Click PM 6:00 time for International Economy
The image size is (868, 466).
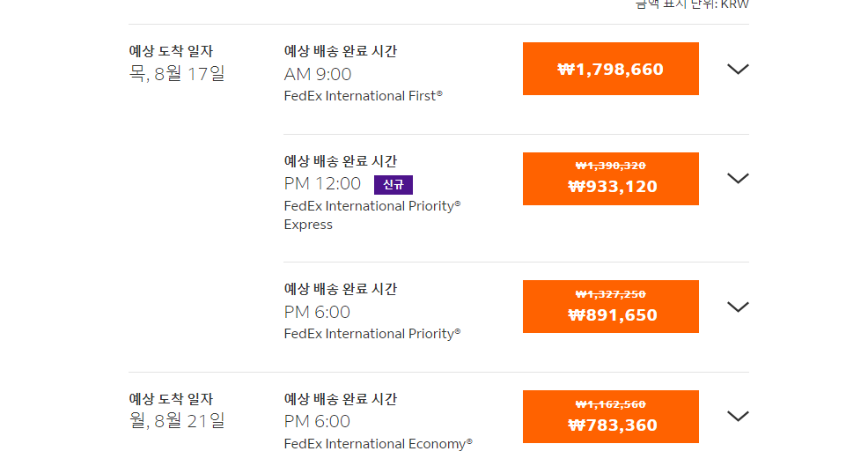(x=317, y=421)
